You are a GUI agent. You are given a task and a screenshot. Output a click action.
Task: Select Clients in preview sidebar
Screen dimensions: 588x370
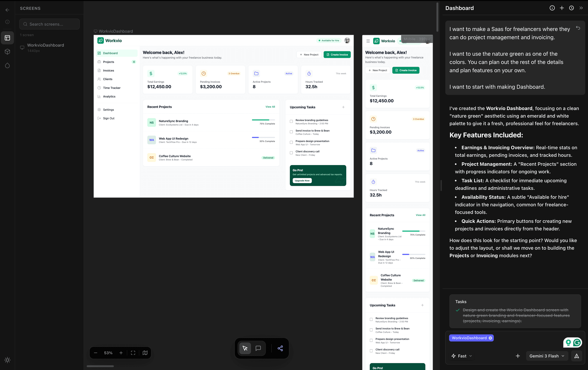(x=117, y=79)
